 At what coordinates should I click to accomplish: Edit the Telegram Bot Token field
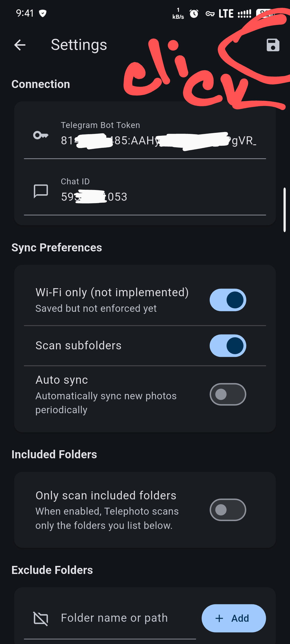[x=158, y=140]
